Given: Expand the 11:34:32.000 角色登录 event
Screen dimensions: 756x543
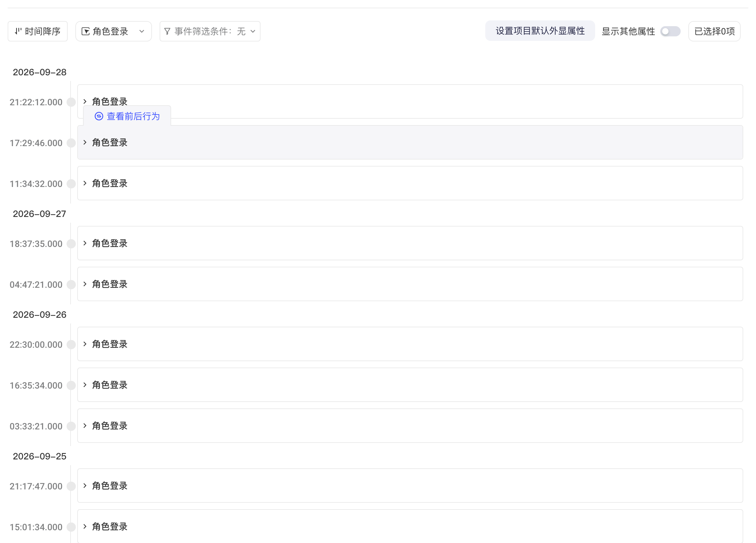Looking at the screenshot, I should 85,183.
